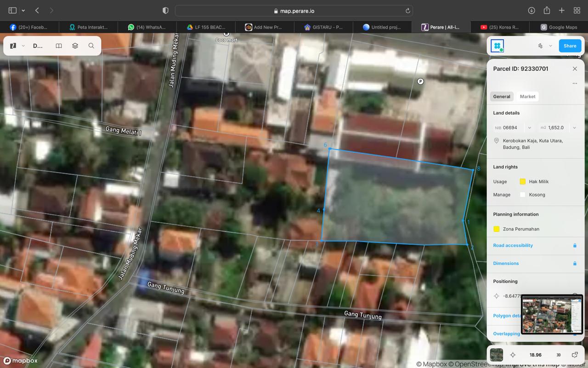Open the map layers panel

tap(75, 46)
